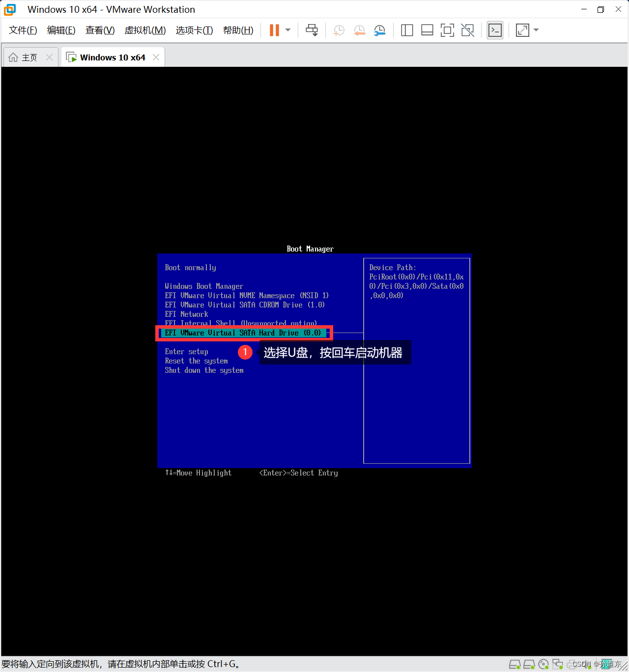This screenshot has width=629, height=672.
Task: Enter full screen mode icon
Action: click(x=447, y=30)
